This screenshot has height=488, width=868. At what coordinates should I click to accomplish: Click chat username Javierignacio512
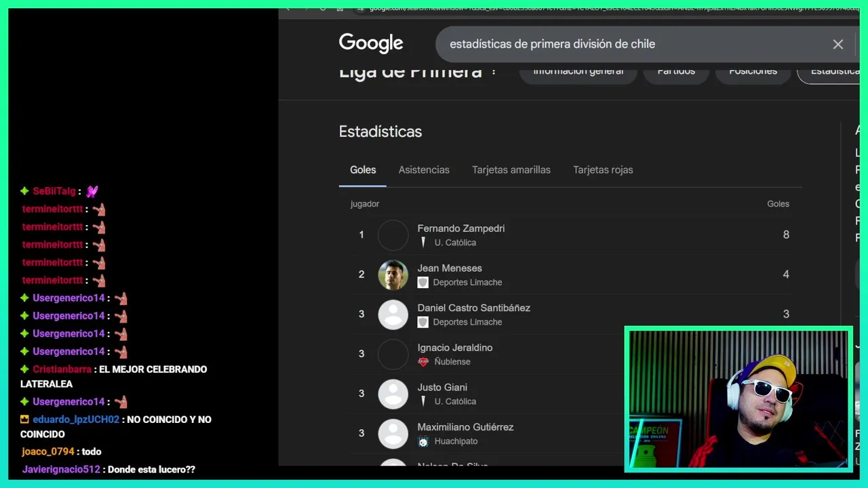tap(61, 469)
